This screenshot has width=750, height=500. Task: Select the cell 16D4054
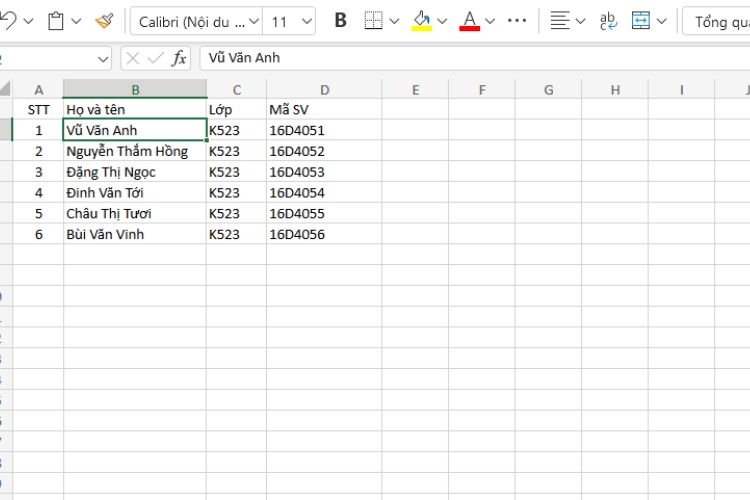(x=324, y=193)
